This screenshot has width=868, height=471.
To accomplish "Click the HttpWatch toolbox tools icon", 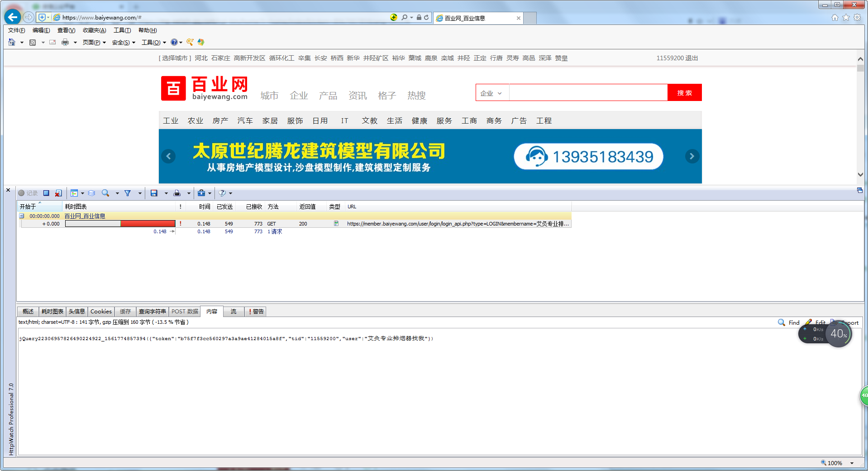I will [201, 193].
